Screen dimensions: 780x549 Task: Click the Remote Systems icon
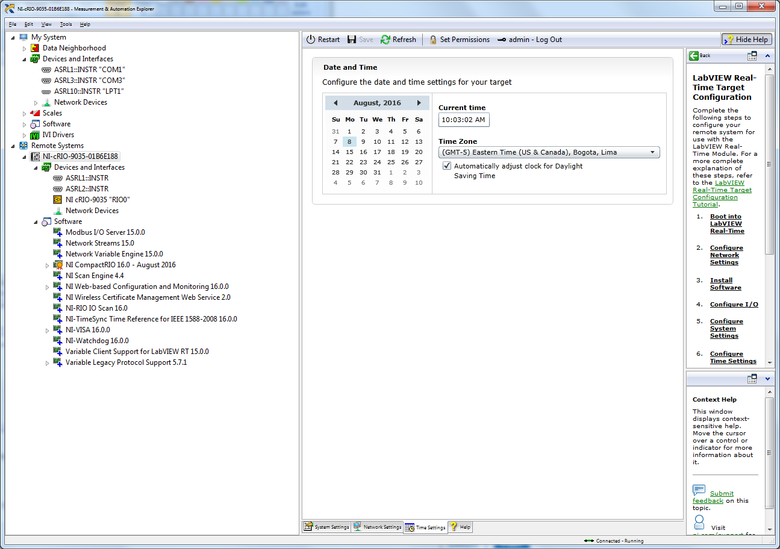tap(23, 146)
